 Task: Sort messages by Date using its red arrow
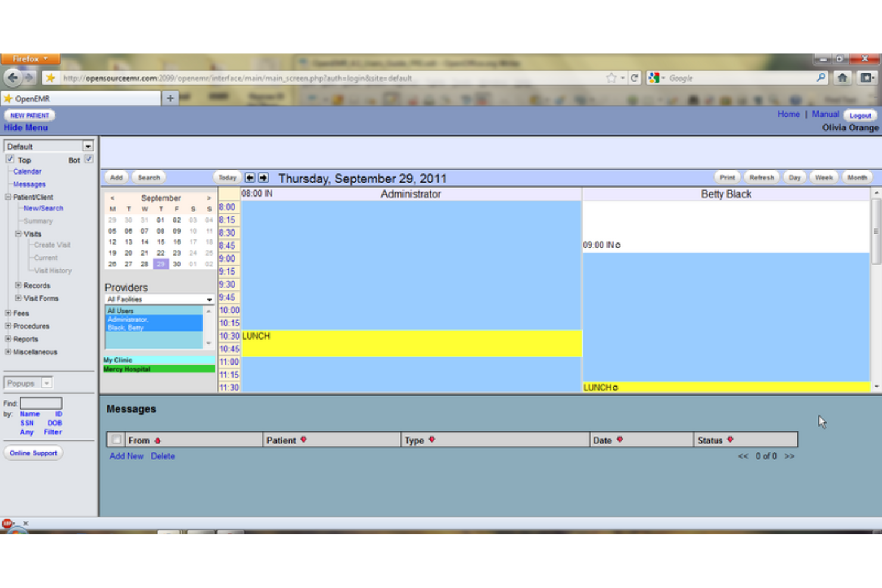[x=620, y=440]
